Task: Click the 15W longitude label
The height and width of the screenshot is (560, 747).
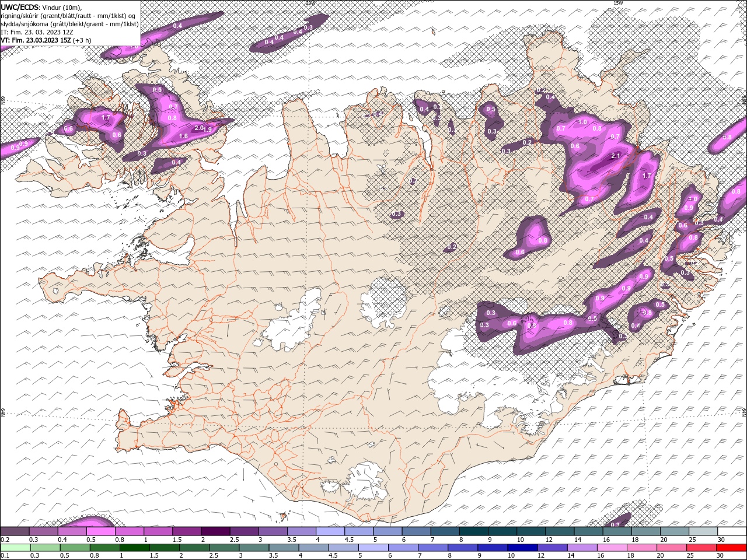Action: pyautogui.click(x=618, y=3)
